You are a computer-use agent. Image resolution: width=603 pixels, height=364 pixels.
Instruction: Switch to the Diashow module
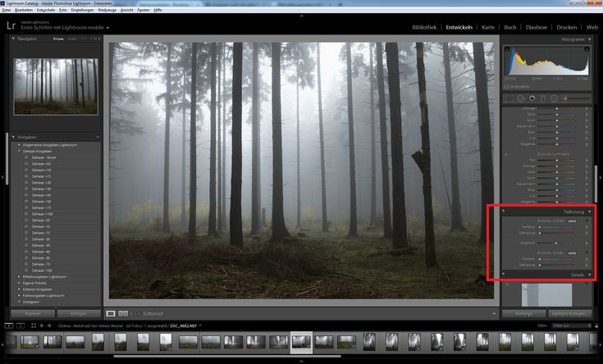536,27
